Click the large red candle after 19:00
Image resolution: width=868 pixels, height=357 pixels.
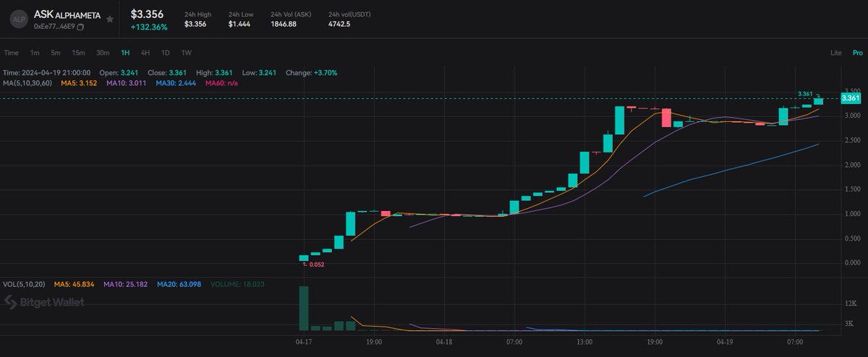[x=666, y=117]
